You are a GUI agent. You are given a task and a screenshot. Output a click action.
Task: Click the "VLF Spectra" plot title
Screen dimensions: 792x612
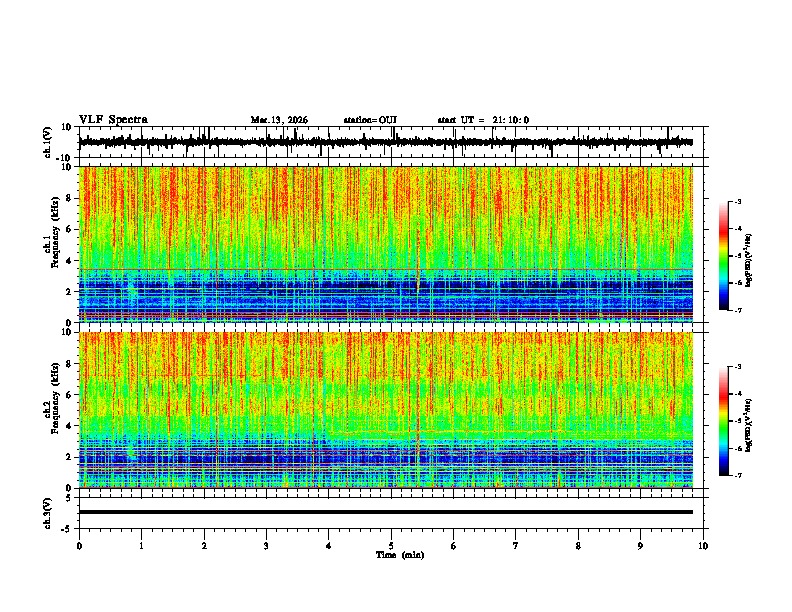(113, 120)
